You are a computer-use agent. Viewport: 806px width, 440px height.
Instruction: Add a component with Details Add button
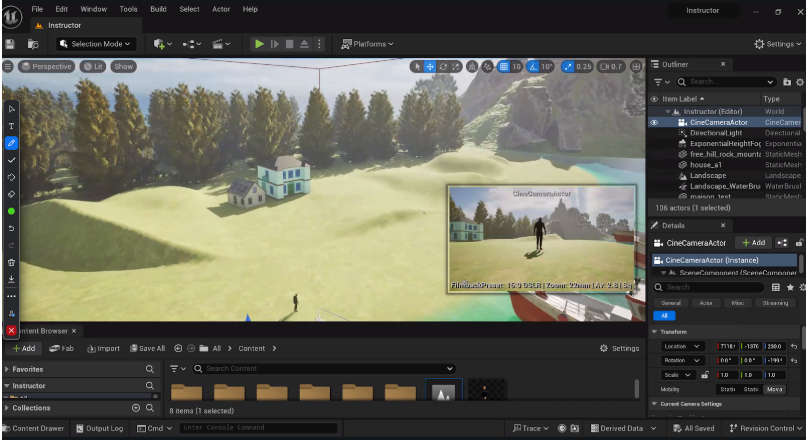pyautogui.click(x=754, y=243)
